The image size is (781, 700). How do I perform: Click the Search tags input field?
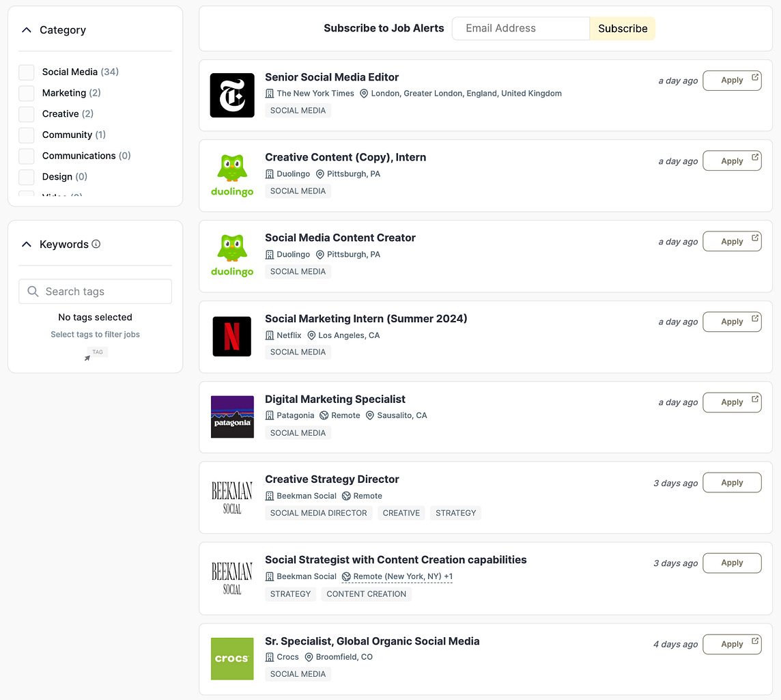pos(95,292)
